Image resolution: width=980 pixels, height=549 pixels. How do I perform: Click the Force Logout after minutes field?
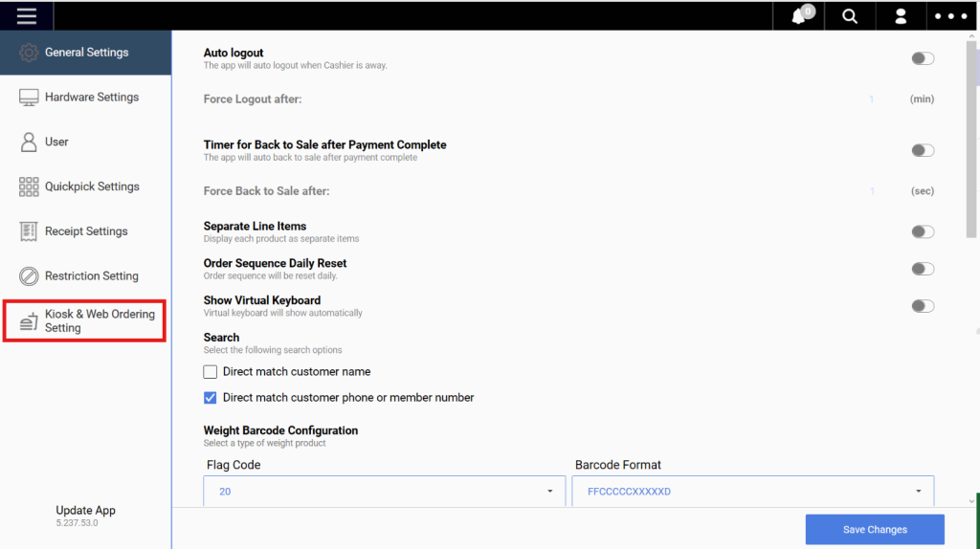[x=871, y=99]
